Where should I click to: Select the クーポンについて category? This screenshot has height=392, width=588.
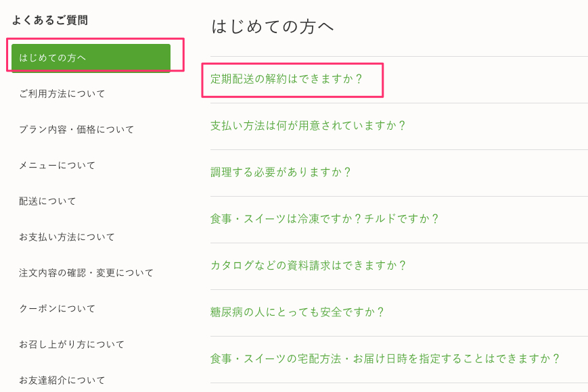click(58, 309)
